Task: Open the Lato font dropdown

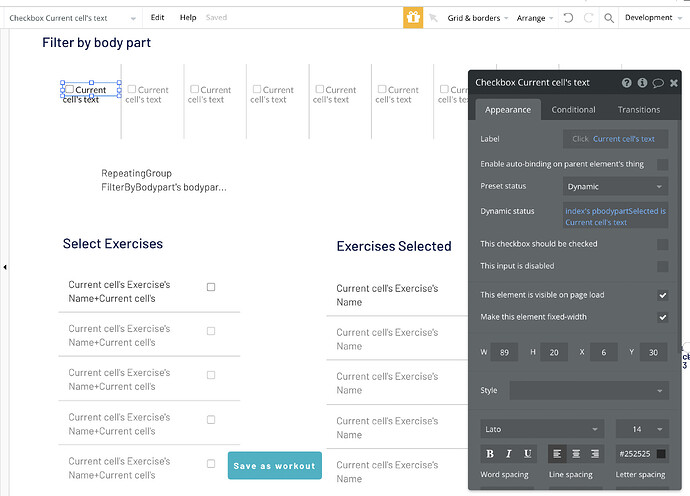Action: [542, 429]
